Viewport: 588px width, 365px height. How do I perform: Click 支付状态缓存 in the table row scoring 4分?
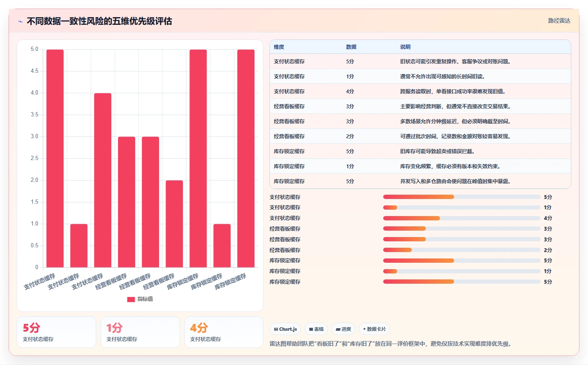(290, 92)
